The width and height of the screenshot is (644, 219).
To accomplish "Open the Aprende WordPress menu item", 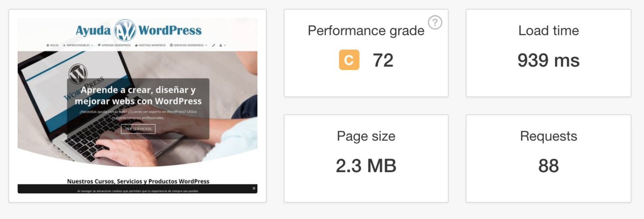I will [x=116, y=45].
